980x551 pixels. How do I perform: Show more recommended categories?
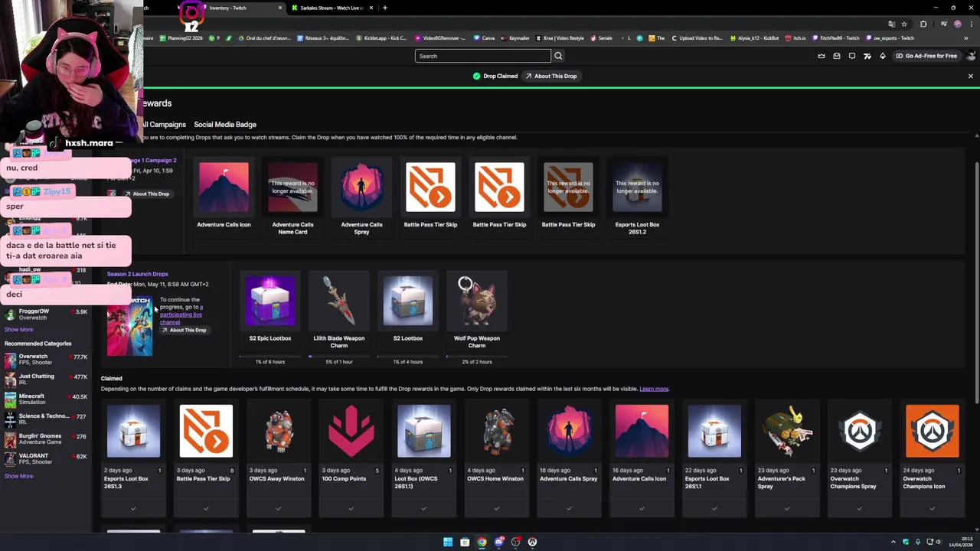tap(18, 476)
